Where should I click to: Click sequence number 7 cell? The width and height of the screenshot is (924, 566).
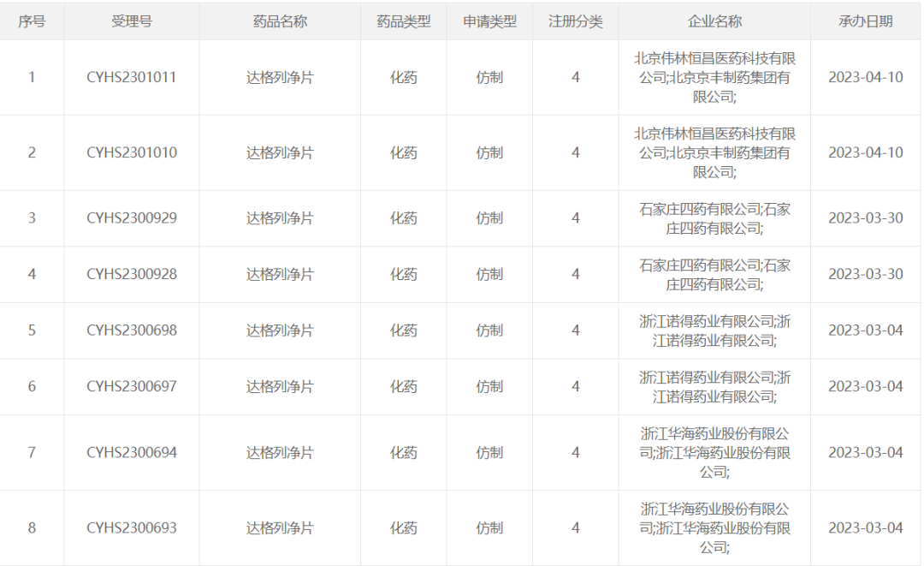click(32, 452)
